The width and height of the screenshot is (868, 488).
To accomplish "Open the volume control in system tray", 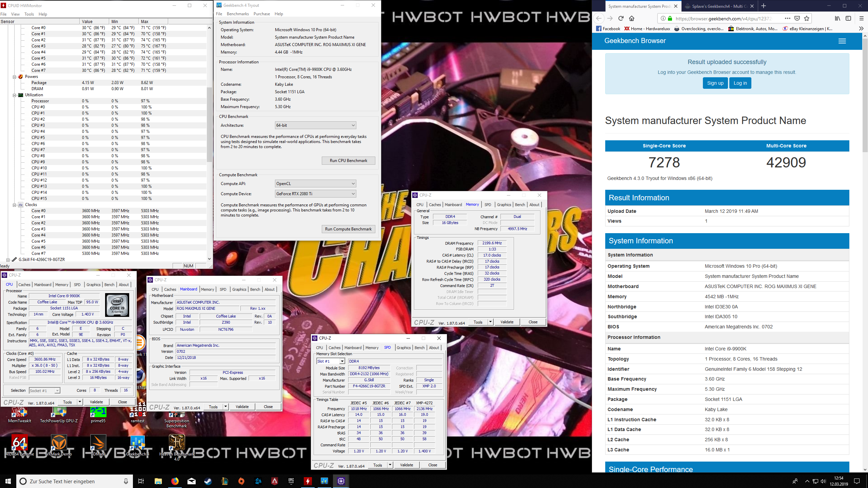I will [823, 481].
